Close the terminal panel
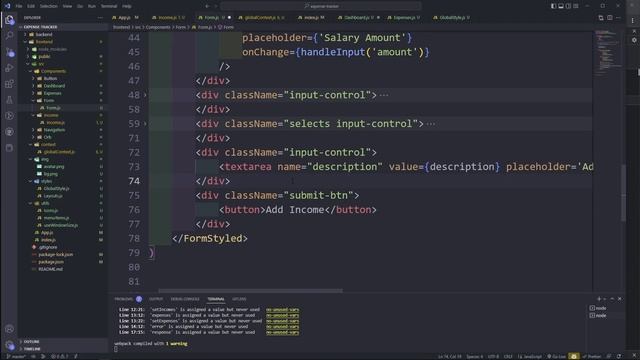The height and width of the screenshot is (360, 640). [x=620, y=299]
